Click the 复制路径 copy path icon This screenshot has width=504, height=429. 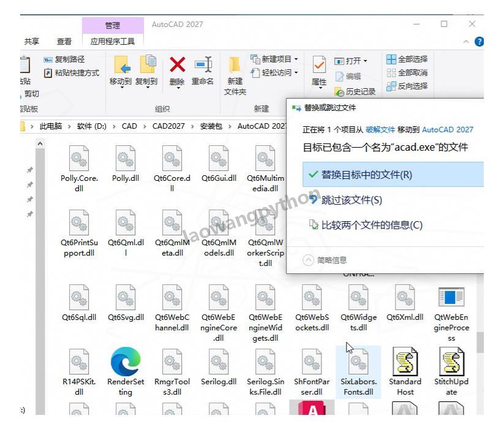pos(48,59)
